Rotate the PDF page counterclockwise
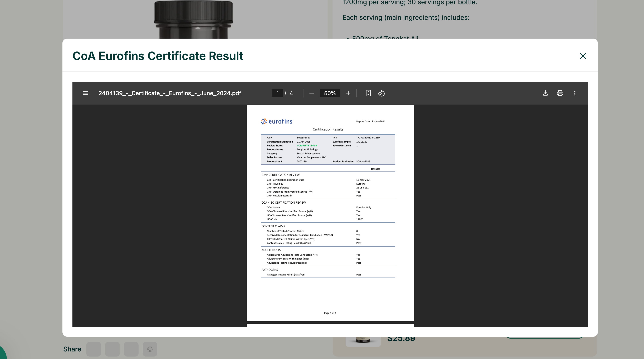Image resolution: width=644 pixels, height=359 pixels. [381, 93]
